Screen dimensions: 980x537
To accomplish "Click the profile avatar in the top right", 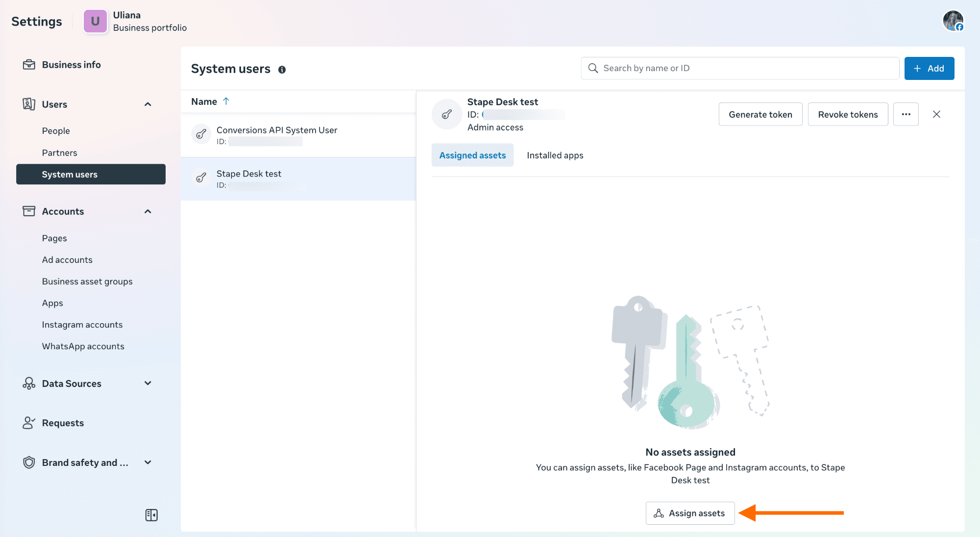I will [x=953, y=21].
